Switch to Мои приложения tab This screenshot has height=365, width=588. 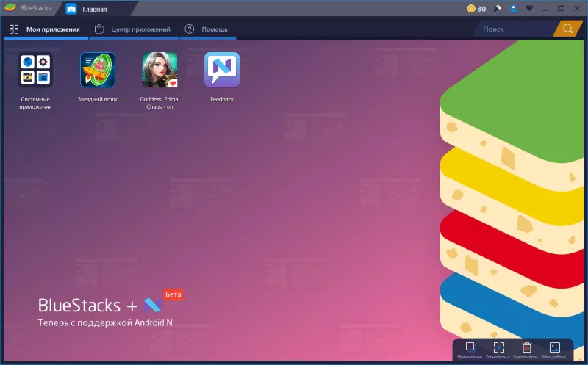coord(46,29)
